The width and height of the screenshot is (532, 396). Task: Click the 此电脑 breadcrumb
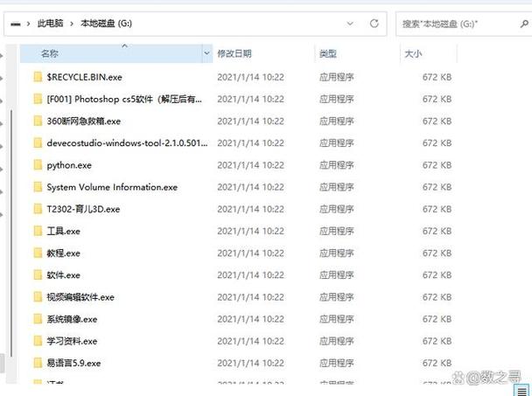50,24
